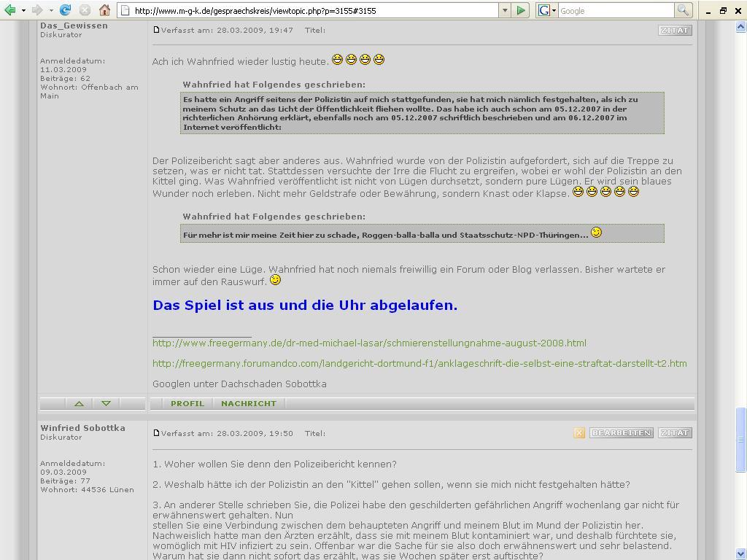This screenshot has width=747, height=560.
Task: Open the PROFIL tab of Das_Gewissen
Action: click(187, 403)
